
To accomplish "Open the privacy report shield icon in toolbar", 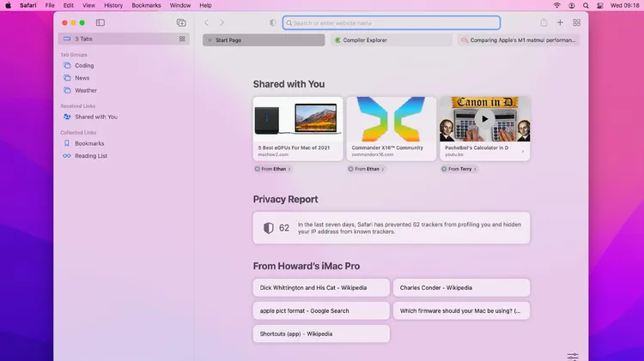I will pyautogui.click(x=273, y=23).
